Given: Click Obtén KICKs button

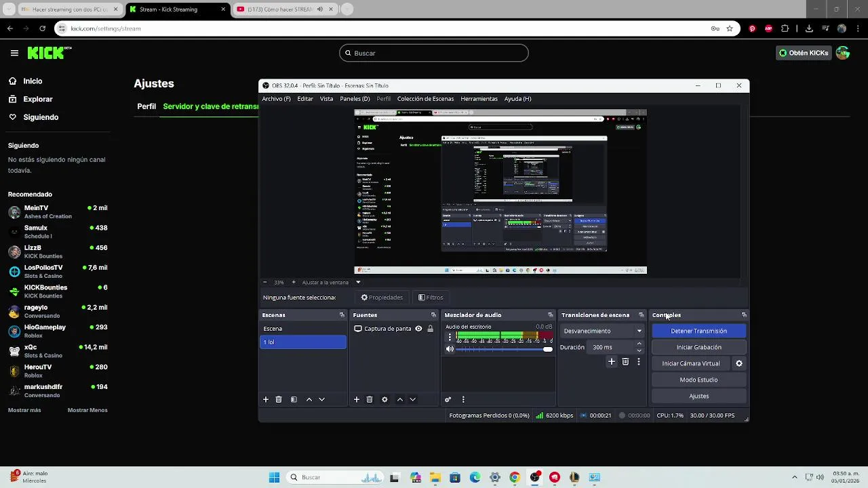Looking at the screenshot, I should point(804,53).
